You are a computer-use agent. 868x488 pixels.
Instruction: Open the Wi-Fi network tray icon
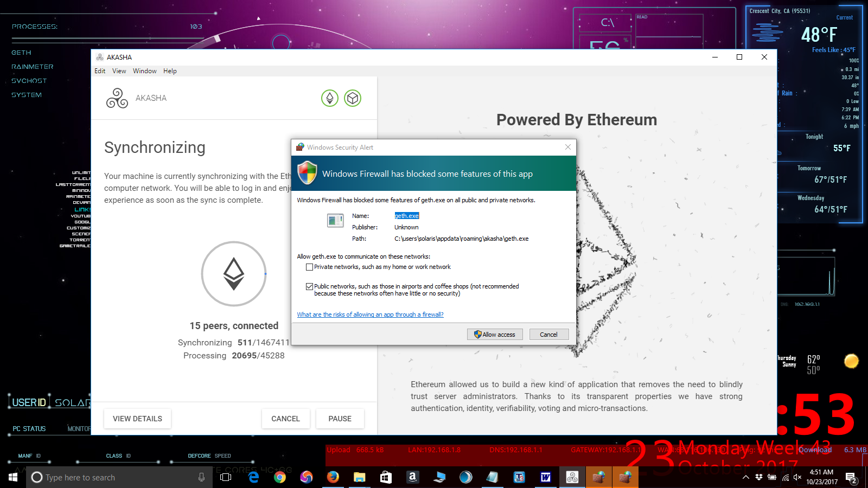(786, 477)
